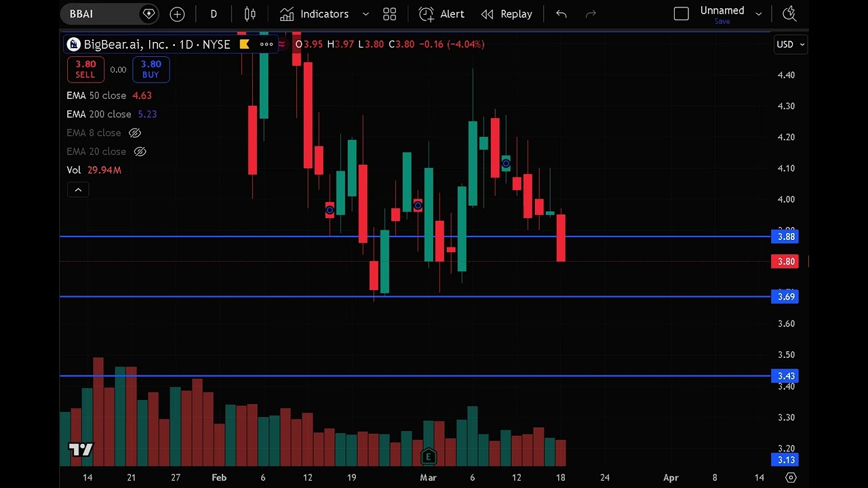Click the red 3.80 SELL button
Viewport: 868px width, 488px height.
[85, 69]
